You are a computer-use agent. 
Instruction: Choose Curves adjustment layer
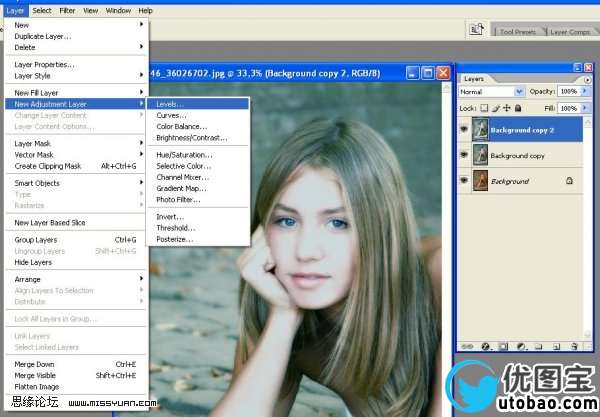(198, 115)
